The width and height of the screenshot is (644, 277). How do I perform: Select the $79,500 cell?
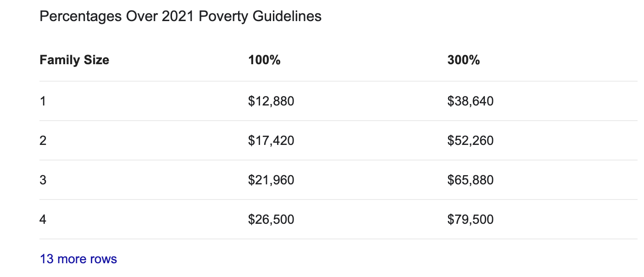click(471, 219)
